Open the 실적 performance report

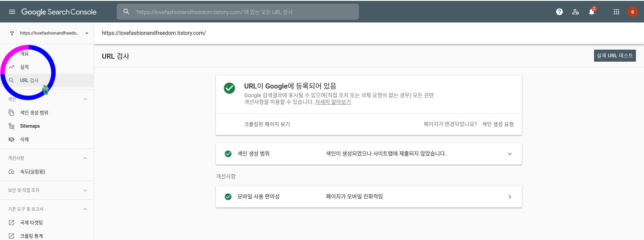coord(24,67)
